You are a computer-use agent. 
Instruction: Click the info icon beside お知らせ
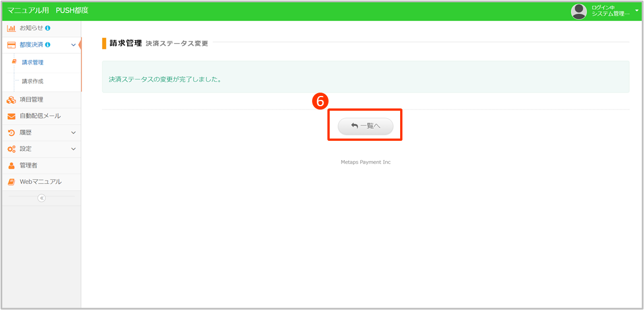48,28
